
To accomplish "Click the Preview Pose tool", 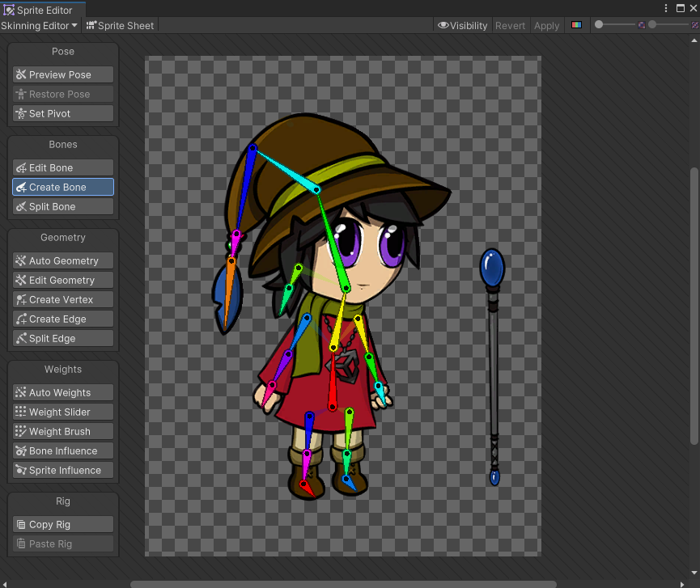I will coord(63,74).
